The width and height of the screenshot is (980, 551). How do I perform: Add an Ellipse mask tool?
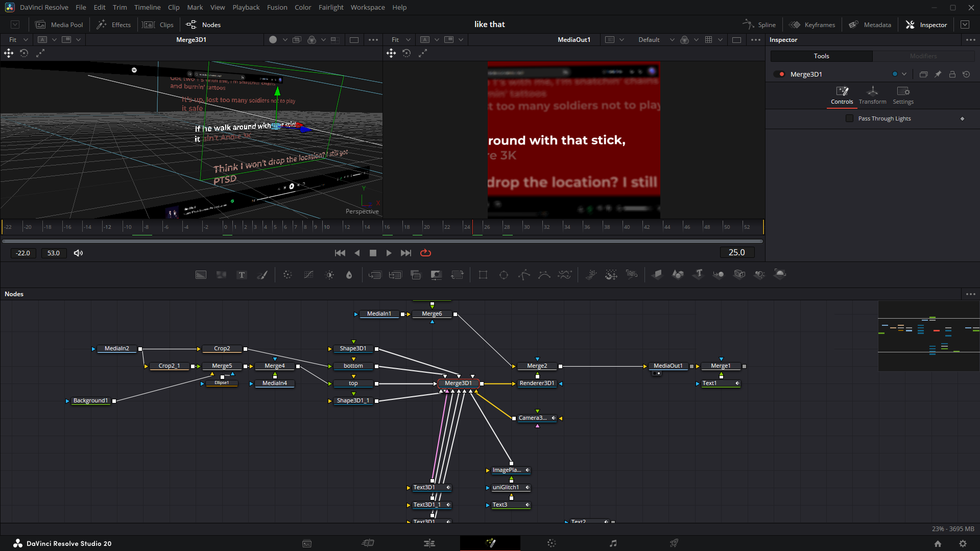pyautogui.click(x=504, y=275)
